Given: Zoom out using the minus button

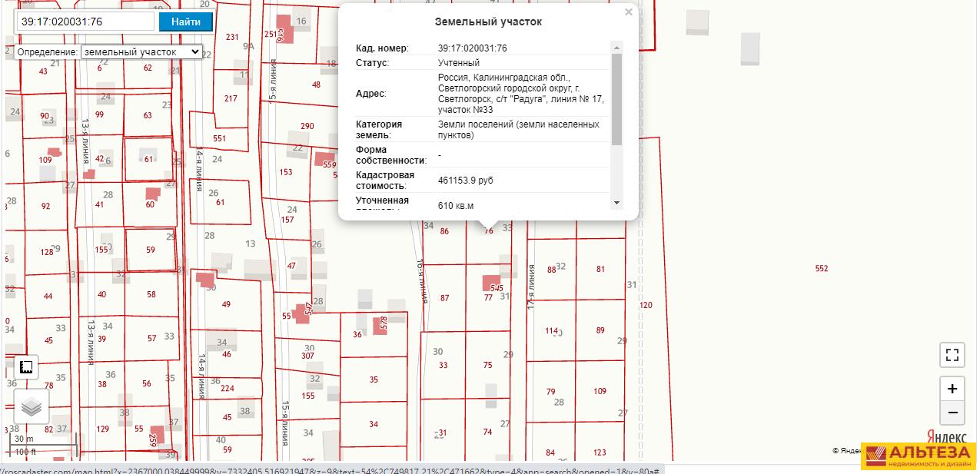Looking at the screenshot, I should pyautogui.click(x=952, y=413).
